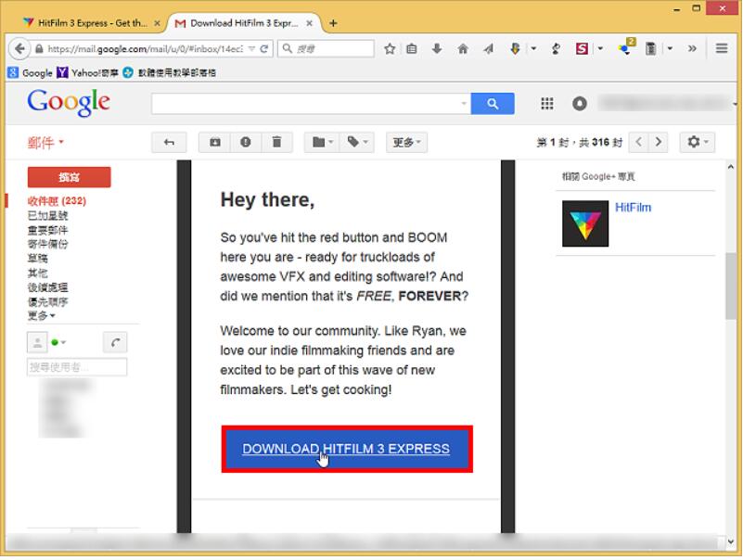Report this email as spam

[x=246, y=142]
